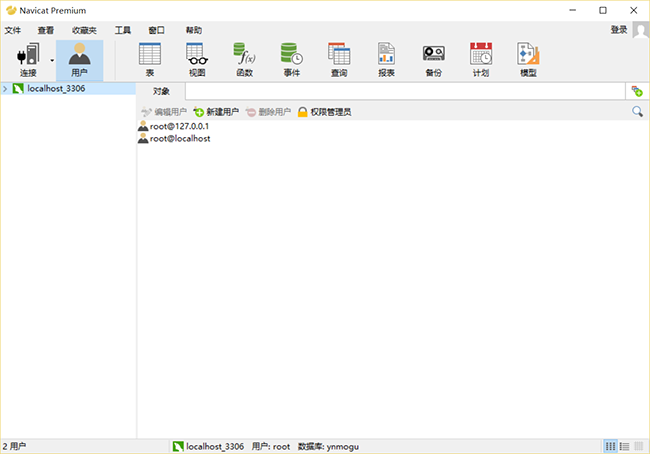Switch to the Objects (对象) tab
This screenshot has height=454, width=650.
click(x=161, y=91)
